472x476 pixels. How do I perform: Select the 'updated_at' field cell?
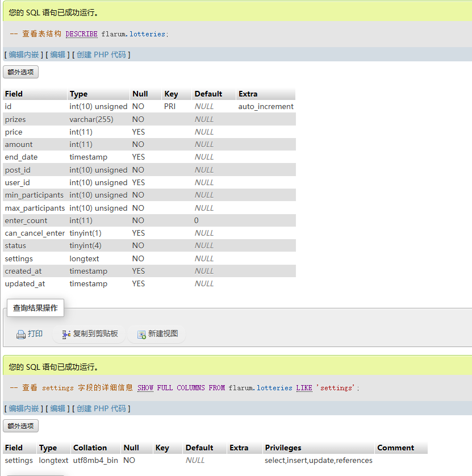point(35,284)
